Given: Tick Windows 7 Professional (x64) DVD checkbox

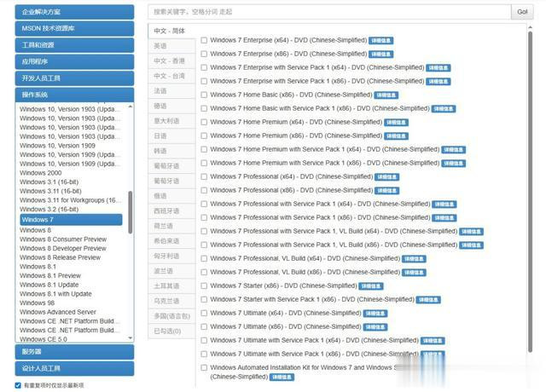Looking at the screenshot, I should pos(204,176).
